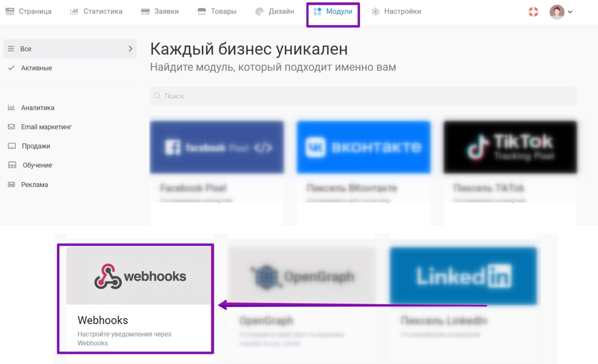Select the Все category in sidebar
The image size is (598, 364).
(70, 49)
